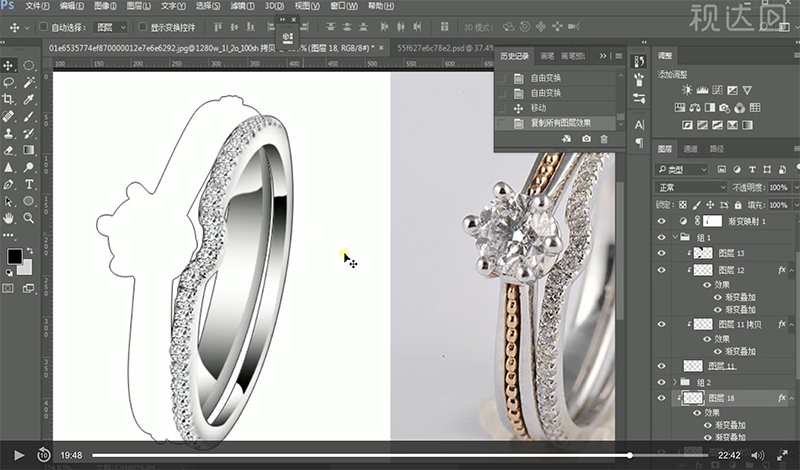Click the foreground color swatch

tap(14, 256)
